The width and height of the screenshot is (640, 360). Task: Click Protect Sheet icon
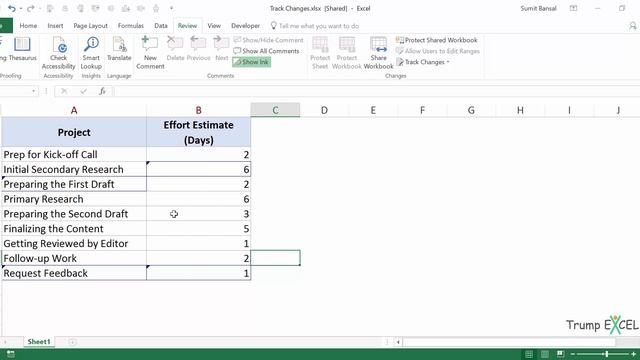320,53
